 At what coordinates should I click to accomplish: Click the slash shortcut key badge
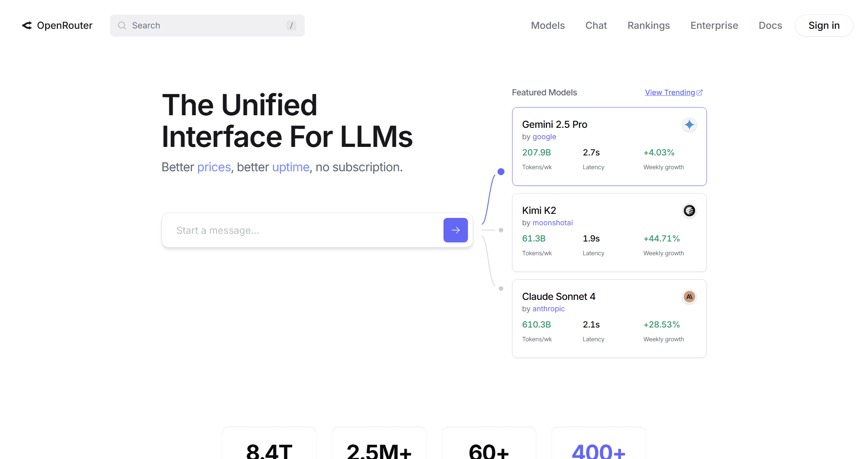[291, 26]
